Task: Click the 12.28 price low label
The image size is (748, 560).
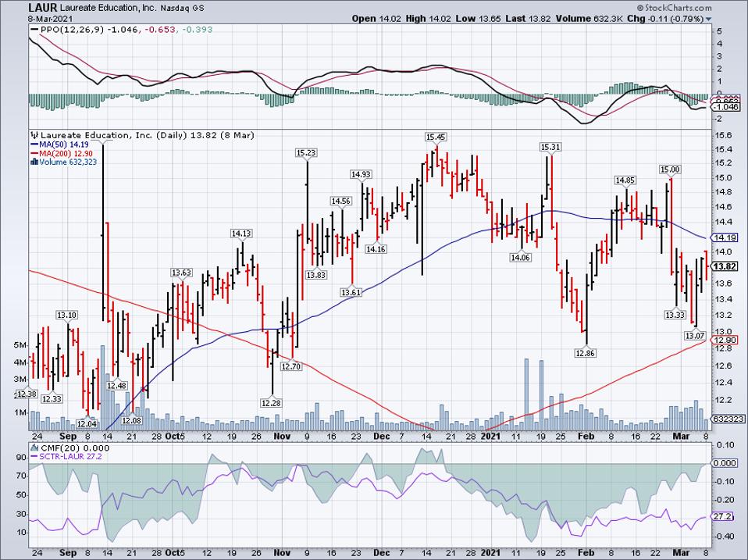Action: 271,403
